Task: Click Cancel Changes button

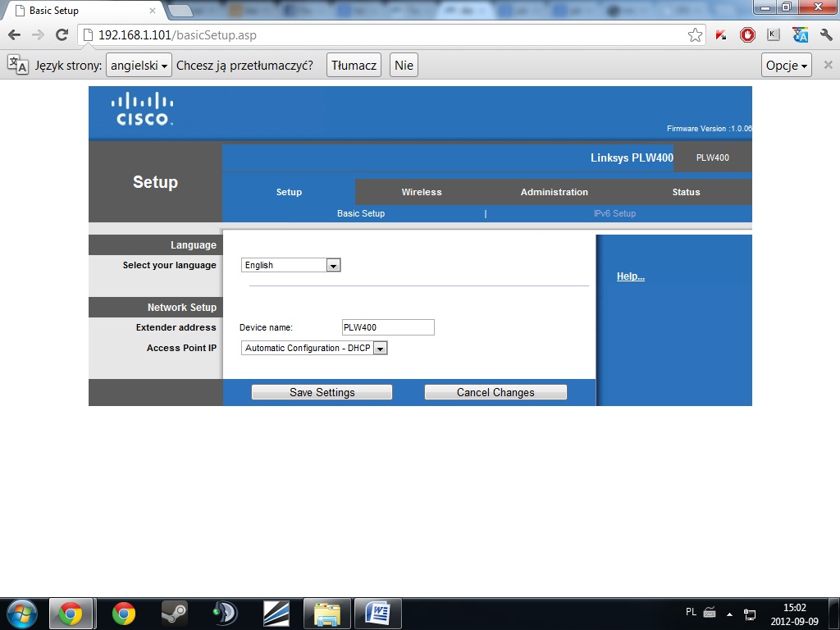Action: (x=495, y=392)
